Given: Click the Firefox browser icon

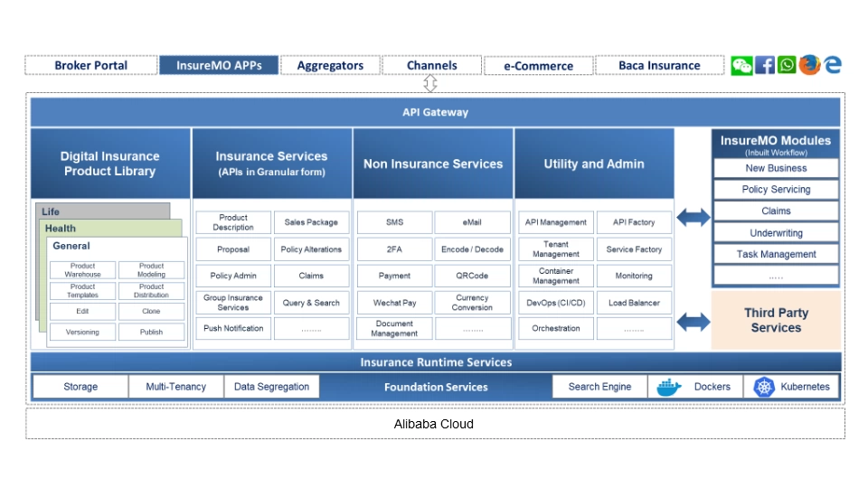Looking at the screenshot, I should (x=809, y=65).
